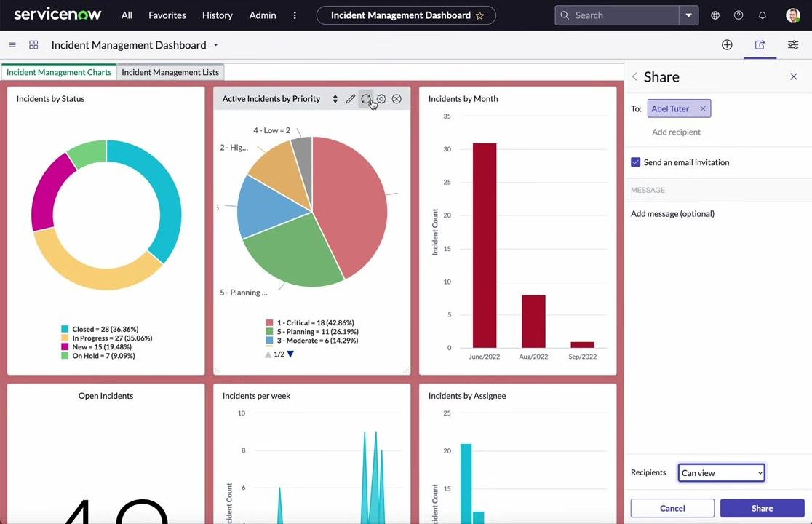Open the Recipients Can view dropdown
The image size is (812, 524).
coord(721,473)
